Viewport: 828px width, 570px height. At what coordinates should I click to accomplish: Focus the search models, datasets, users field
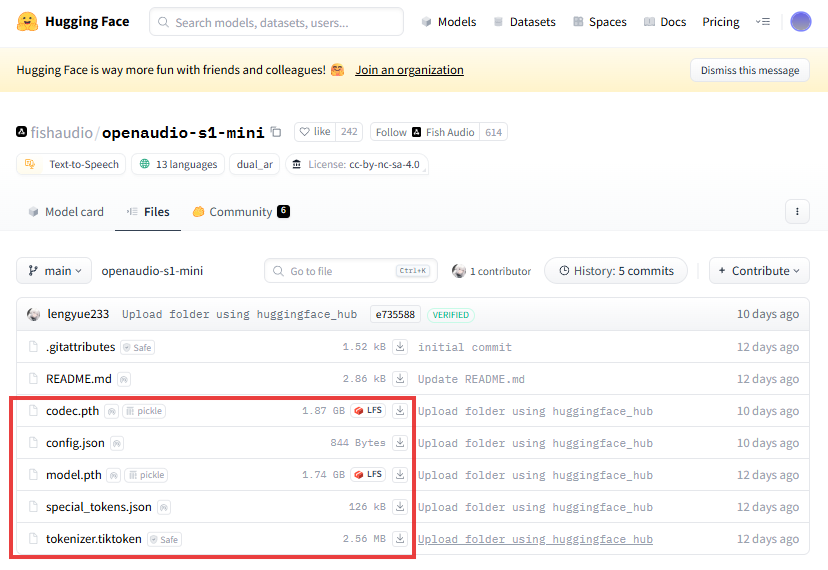[x=276, y=22]
